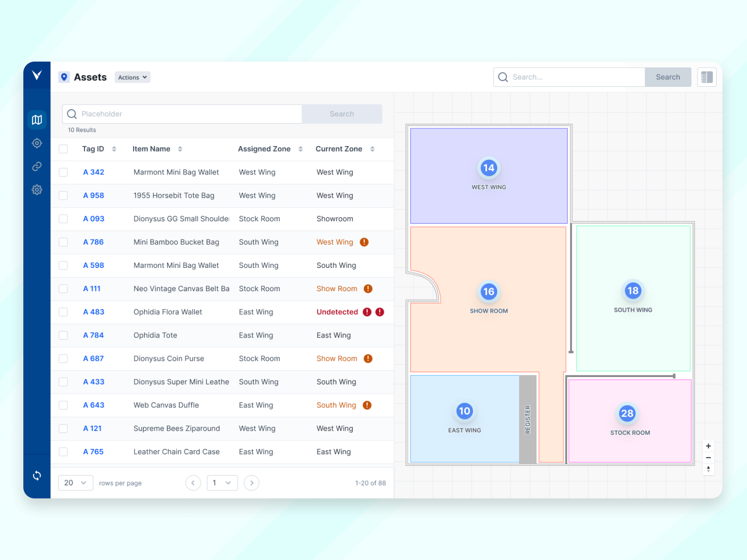Expand the page number selector
Screen dimensions: 747x560
[222, 483]
